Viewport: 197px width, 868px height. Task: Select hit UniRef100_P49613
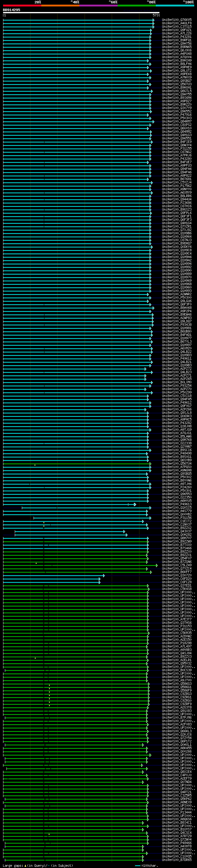pos(177,504)
